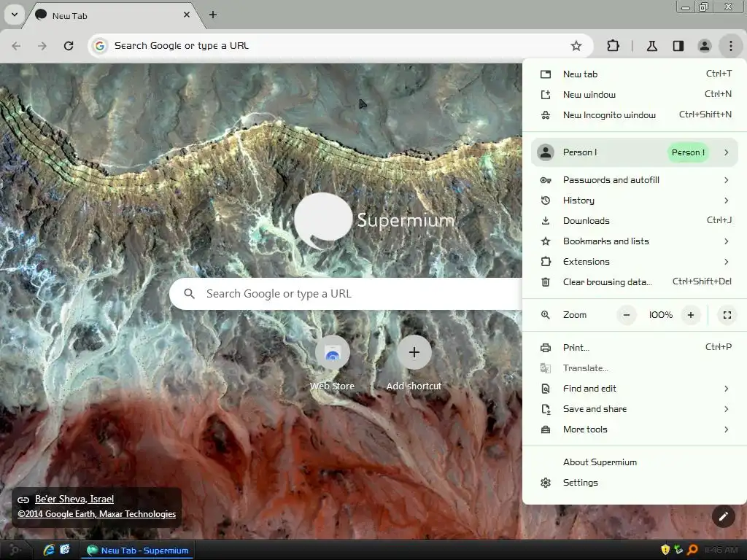Screen dimensions: 747x560
Task: Choose New window from menu
Action: (634, 94)
